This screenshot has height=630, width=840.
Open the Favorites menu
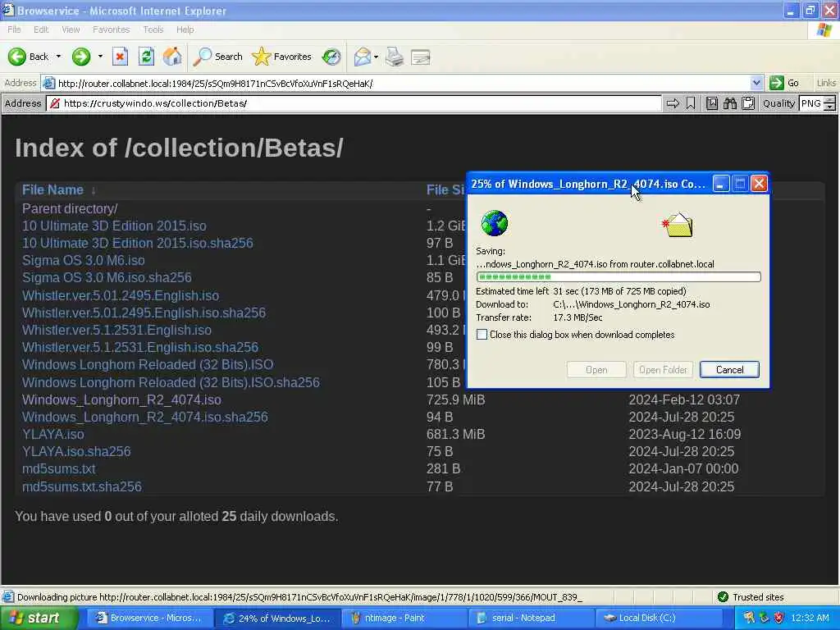click(x=111, y=30)
